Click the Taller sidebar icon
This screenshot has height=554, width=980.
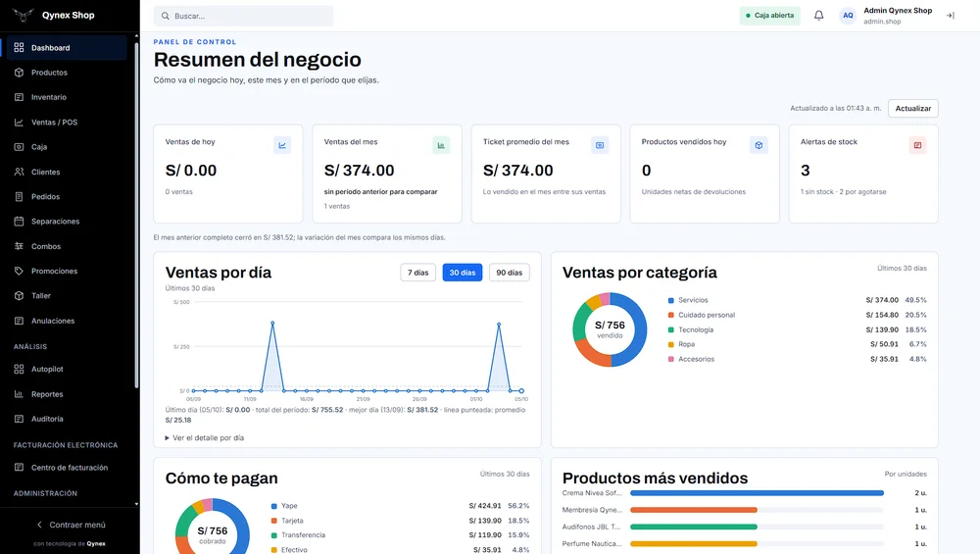pos(19,296)
